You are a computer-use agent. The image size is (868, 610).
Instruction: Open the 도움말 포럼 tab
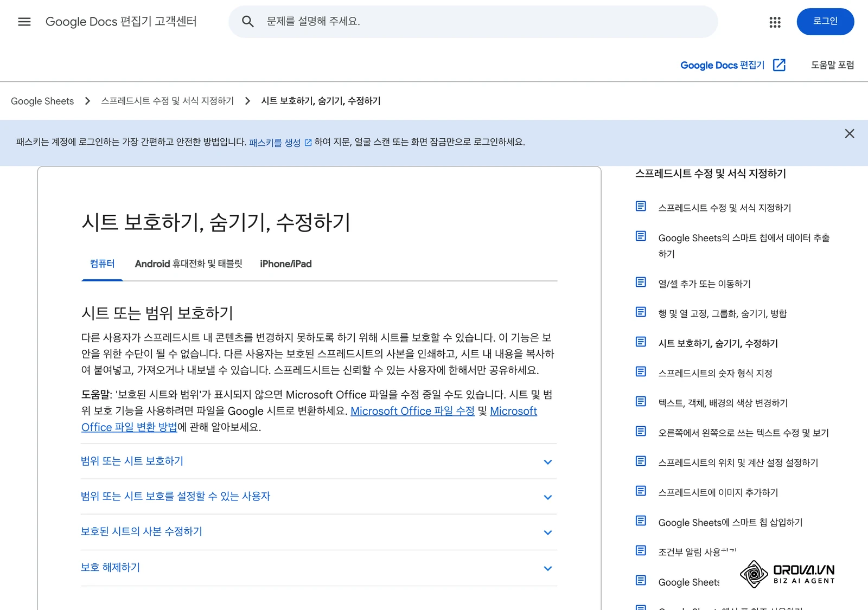832,65
